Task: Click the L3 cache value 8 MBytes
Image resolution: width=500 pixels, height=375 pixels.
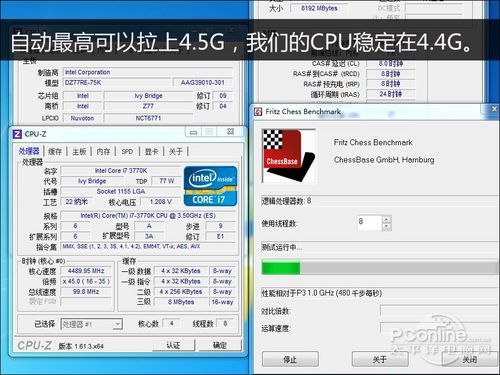Action: click(181, 302)
